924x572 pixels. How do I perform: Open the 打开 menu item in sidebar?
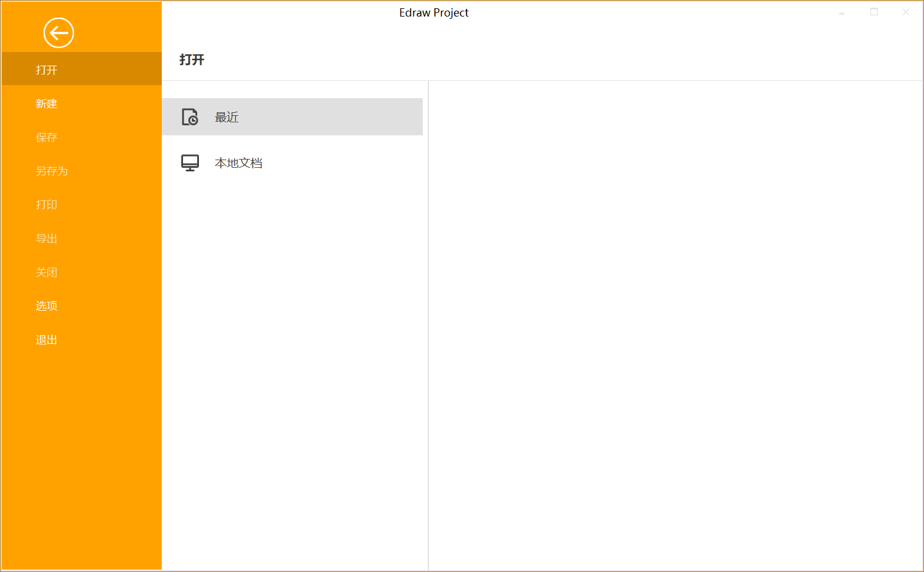click(x=81, y=69)
